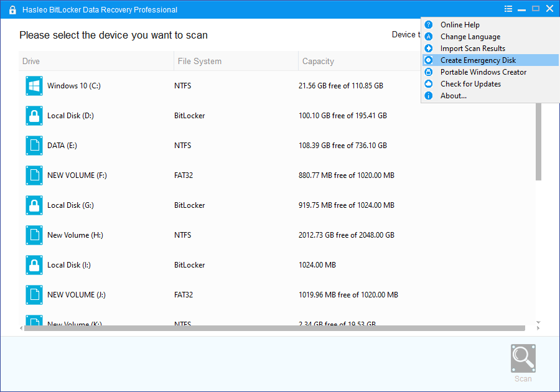Select the DATA (E:) row label
This screenshot has height=392, width=560.
62,146
